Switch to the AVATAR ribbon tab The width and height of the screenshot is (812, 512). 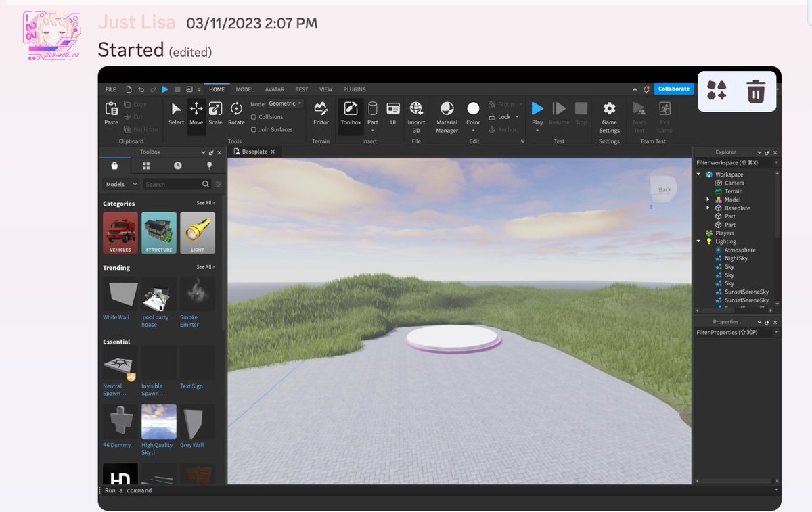(x=275, y=89)
